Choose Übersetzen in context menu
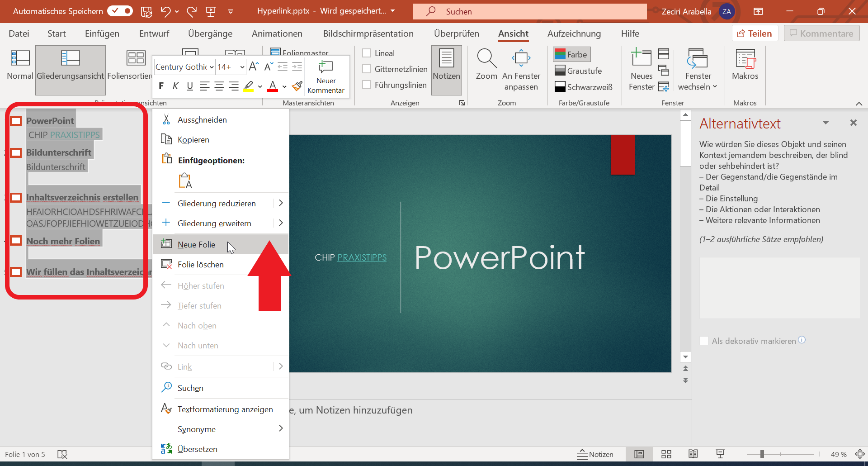Screen dimensions: 868x466 click(221, 449)
